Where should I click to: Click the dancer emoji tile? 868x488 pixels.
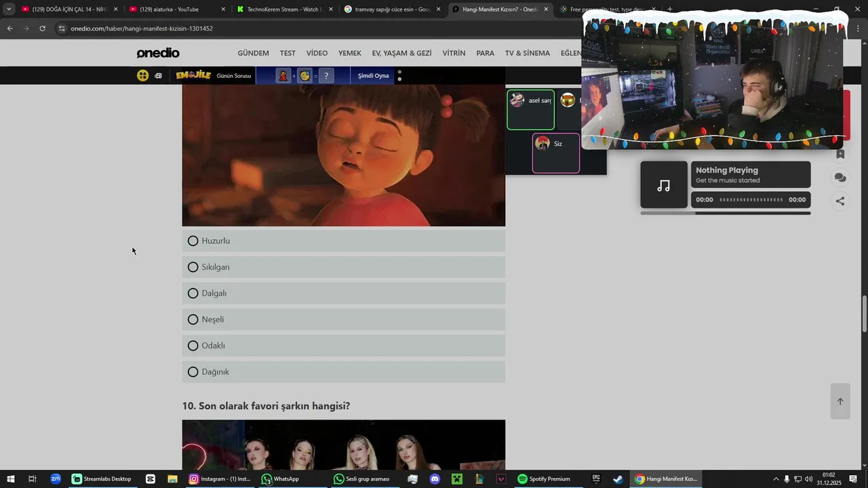click(x=283, y=76)
